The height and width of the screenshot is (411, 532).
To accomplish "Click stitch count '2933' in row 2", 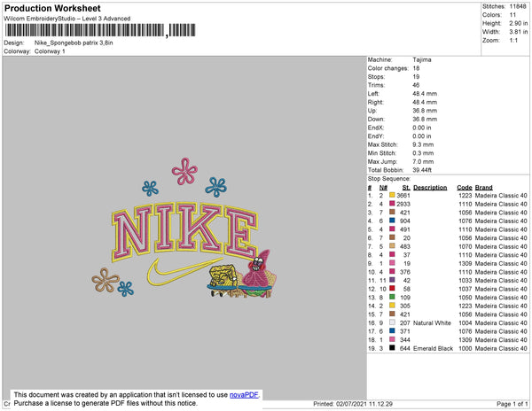I will tap(403, 204).
